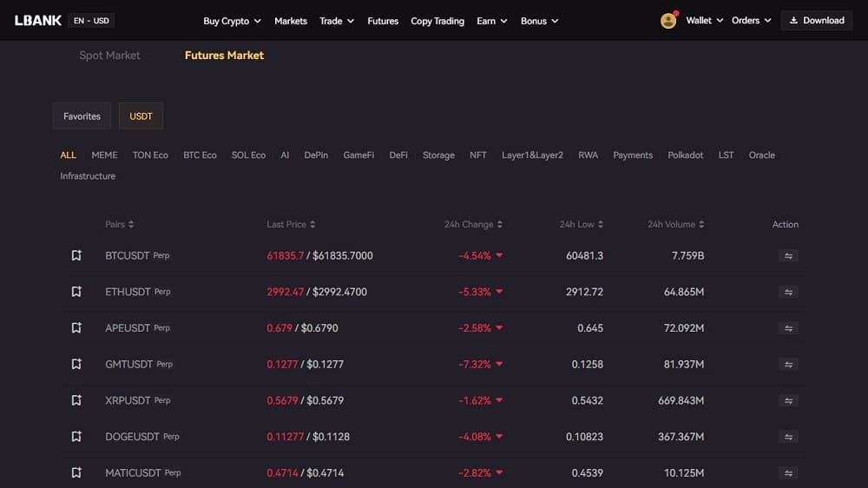Filter by Polkadot category
Screen dimensions: 868x488
point(686,155)
